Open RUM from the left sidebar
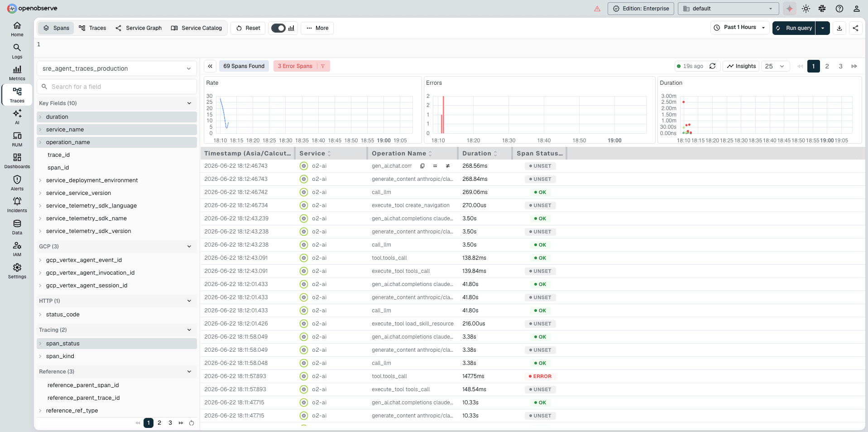Screen dimensions: 868x432 click(x=17, y=139)
